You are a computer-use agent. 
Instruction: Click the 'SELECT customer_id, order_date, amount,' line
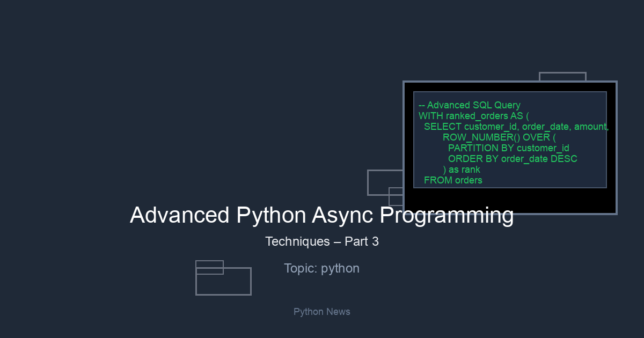(516, 127)
